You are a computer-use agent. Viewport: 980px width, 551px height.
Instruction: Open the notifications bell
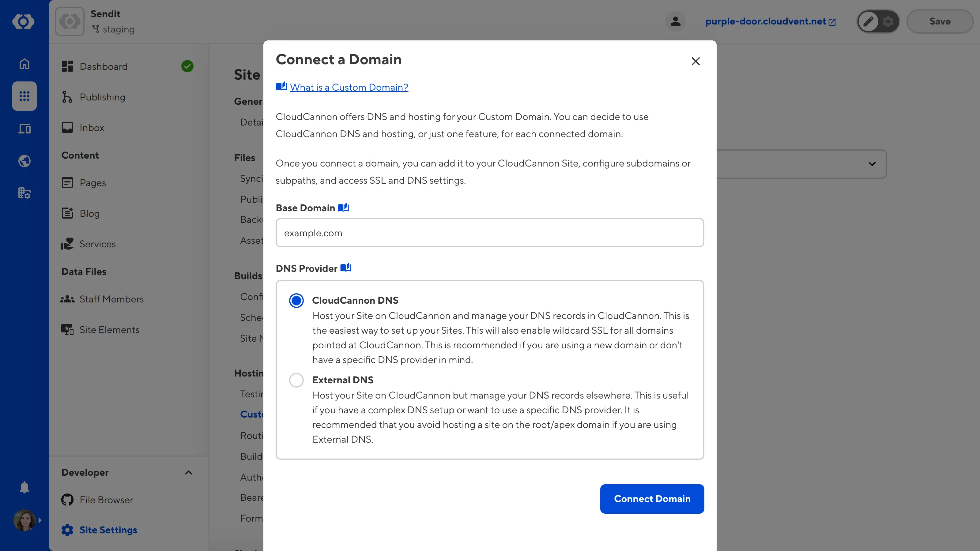[x=24, y=487]
